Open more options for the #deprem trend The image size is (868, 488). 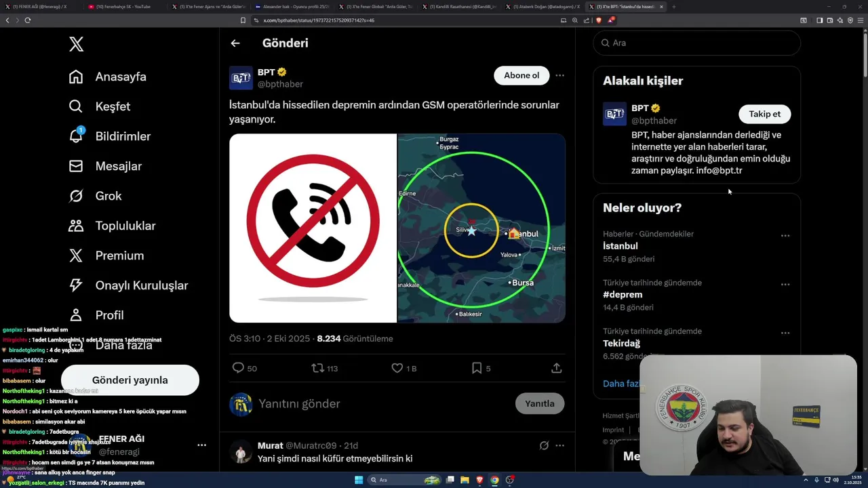(x=785, y=285)
